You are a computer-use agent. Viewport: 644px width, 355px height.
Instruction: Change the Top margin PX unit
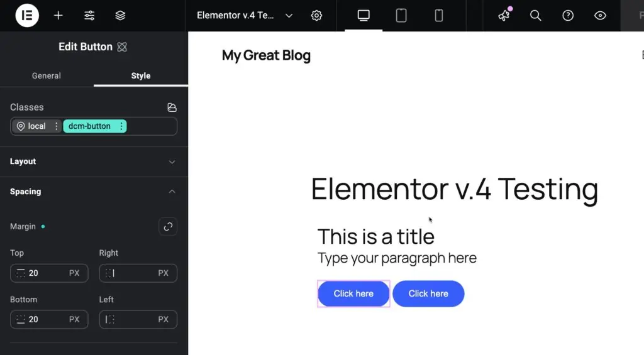[74, 273]
